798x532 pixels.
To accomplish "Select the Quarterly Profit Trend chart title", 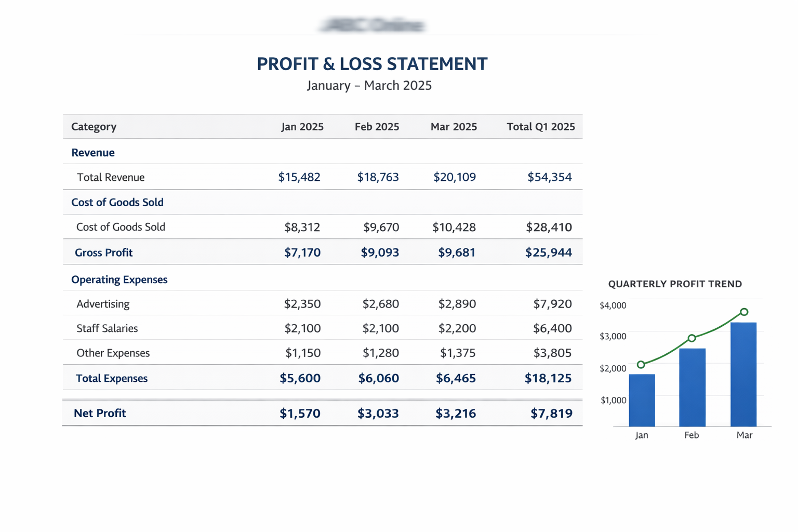I will [675, 284].
